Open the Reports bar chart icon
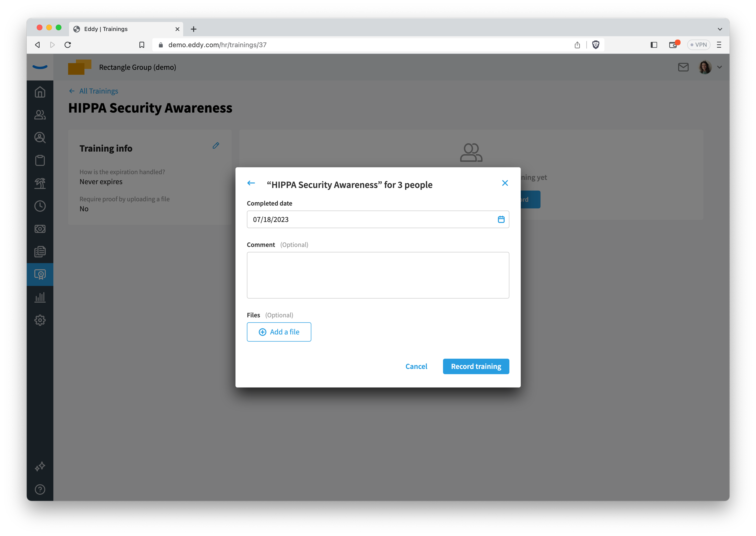This screenshot has width=756, height=536. pyautogui.click(x=40, y=297)
